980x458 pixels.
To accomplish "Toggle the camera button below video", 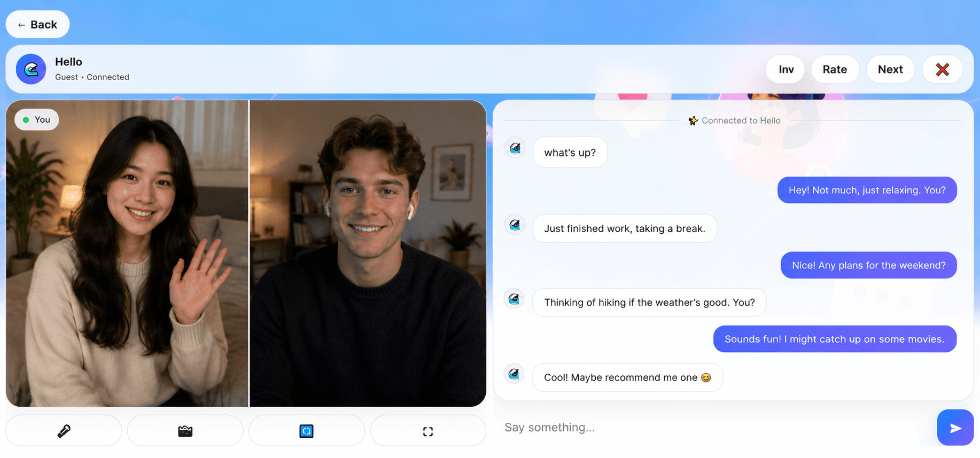I will 185,431.
